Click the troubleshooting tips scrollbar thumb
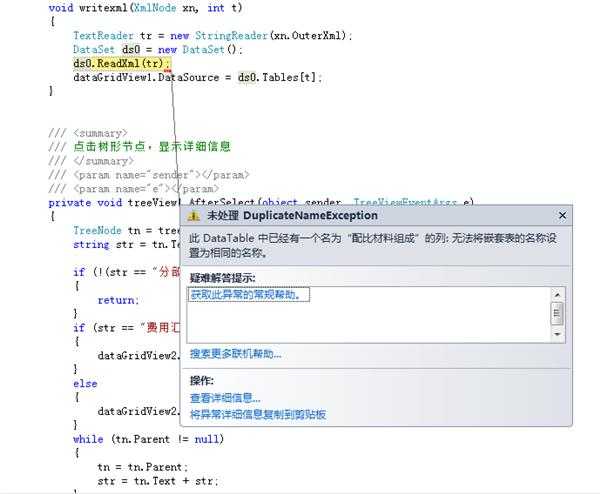This screenshot has height=494, width=600. (x=557, y=313)
